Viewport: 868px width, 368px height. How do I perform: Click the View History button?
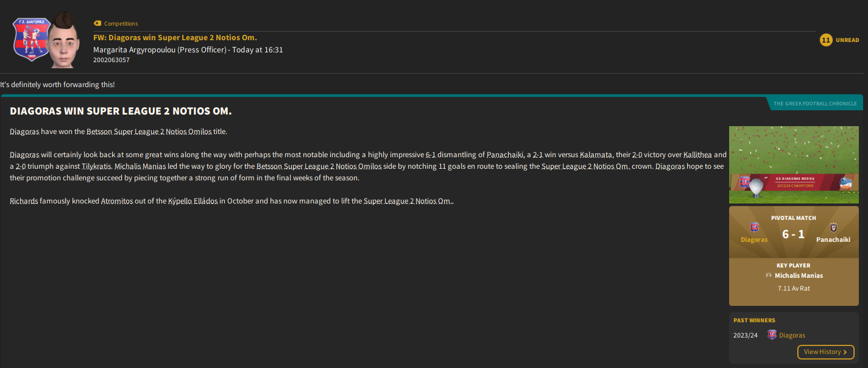(x=825, y=352)
